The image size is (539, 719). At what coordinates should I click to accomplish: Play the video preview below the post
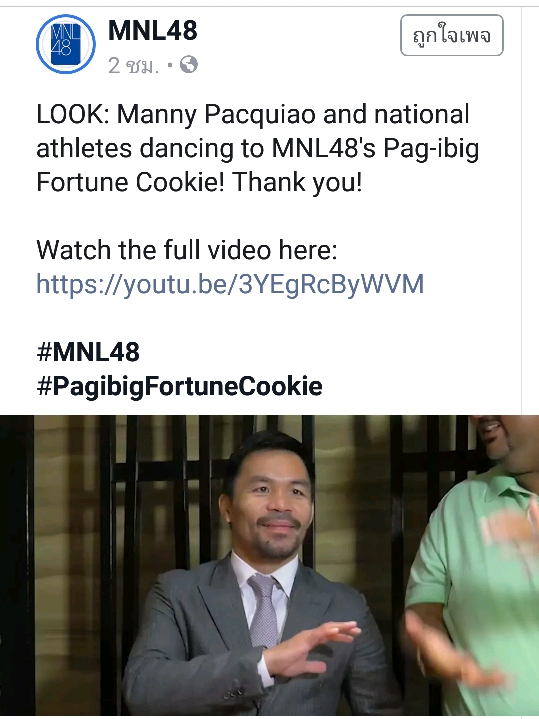point(269,567)
